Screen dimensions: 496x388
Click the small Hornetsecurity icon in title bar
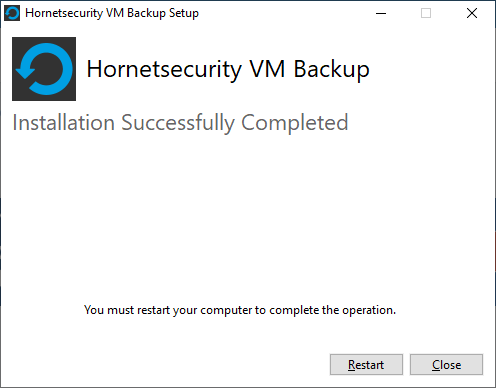(12, 13)
